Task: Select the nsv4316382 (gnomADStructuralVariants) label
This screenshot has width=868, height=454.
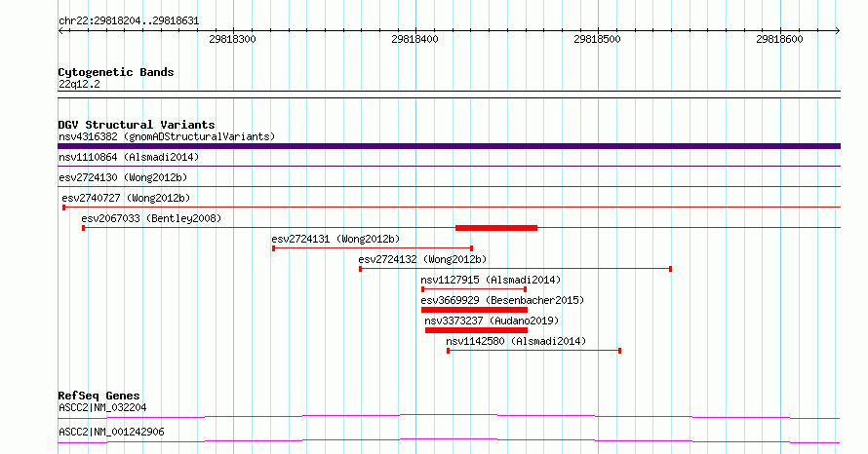Action: [x=167, y=136]
